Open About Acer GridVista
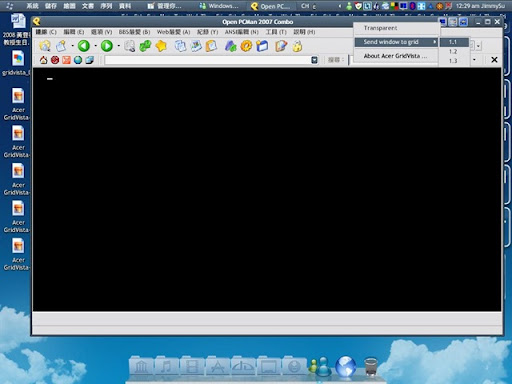 (395, 56)
